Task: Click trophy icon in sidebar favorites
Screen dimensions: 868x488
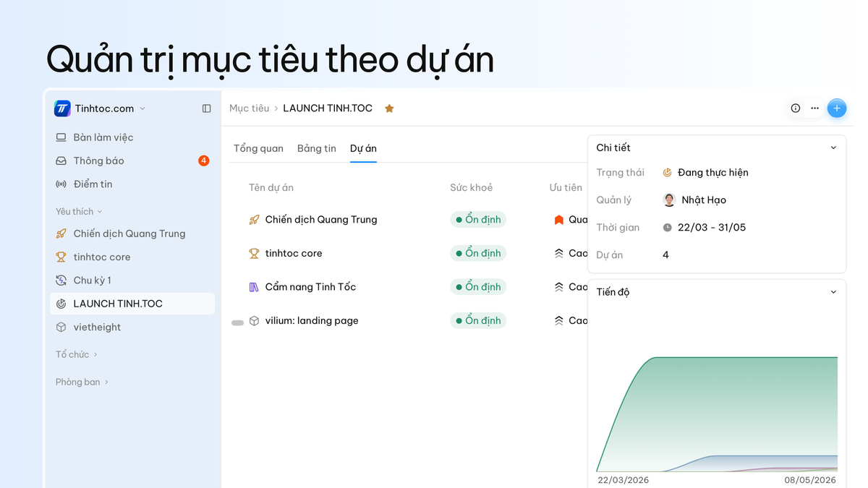Action: tap(61, 257)
